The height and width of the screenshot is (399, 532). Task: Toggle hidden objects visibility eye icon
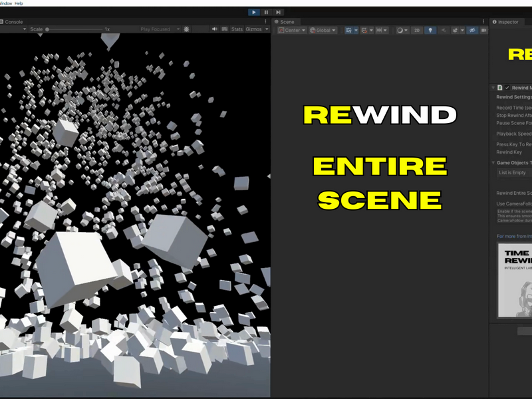coord(472,30)
